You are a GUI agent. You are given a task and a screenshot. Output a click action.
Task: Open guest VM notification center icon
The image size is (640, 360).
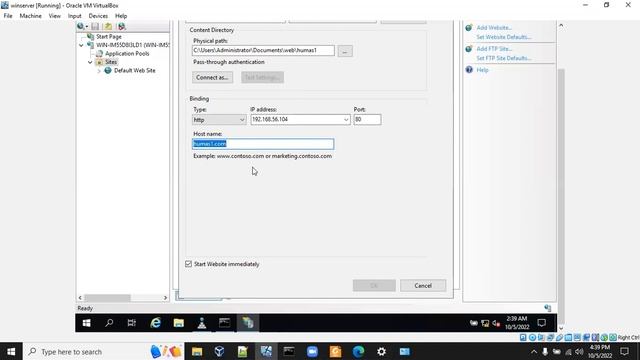[542, 323]
